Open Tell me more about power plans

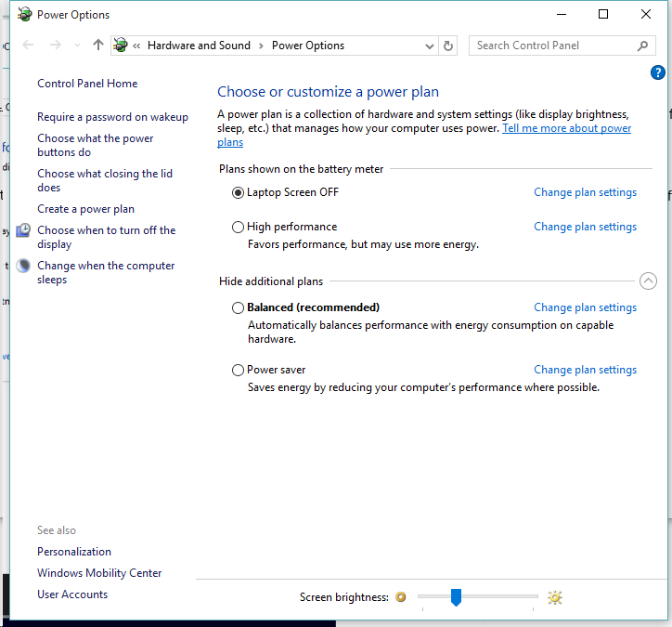tap(566, 128)
